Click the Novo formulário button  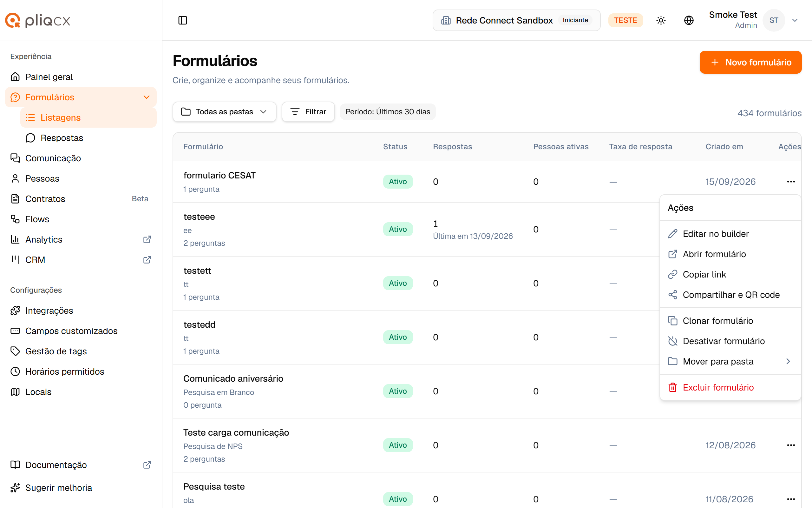[750, 62]
